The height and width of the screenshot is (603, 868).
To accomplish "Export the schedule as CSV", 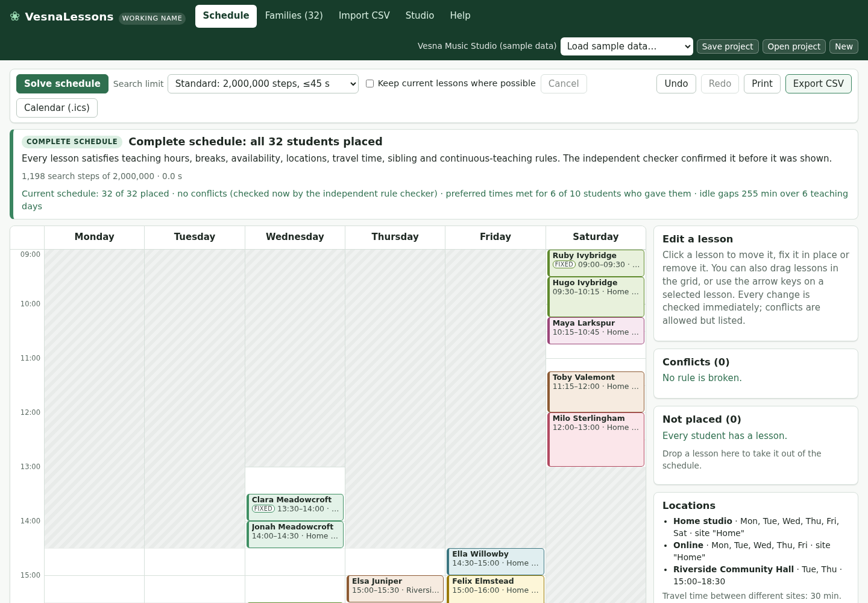I will point(819,84).
